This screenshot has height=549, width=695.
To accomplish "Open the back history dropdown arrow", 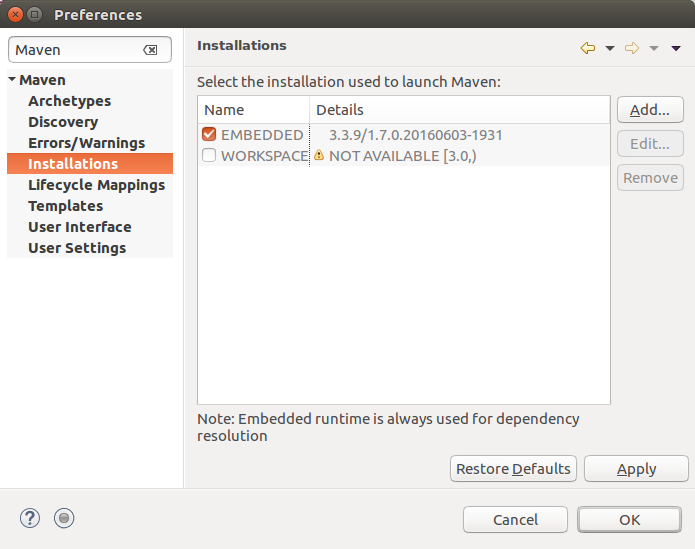I will tap(610, 48).
